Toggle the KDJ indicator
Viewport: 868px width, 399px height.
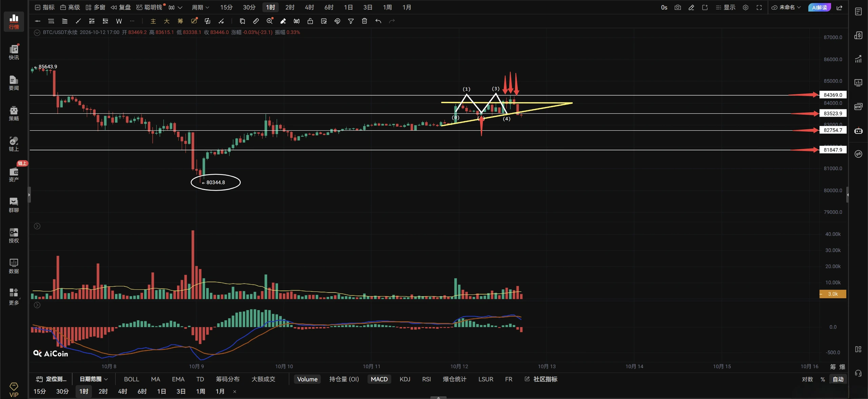coord(405,379)
